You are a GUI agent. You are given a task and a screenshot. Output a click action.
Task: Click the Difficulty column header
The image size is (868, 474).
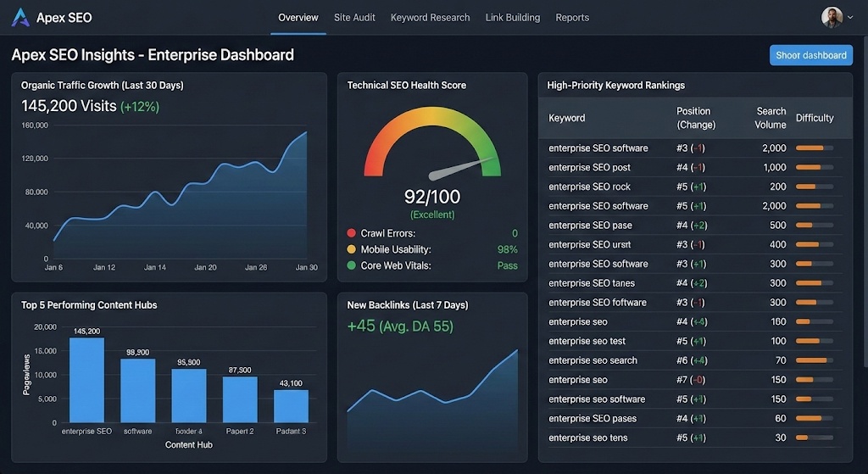pos(815,118)
